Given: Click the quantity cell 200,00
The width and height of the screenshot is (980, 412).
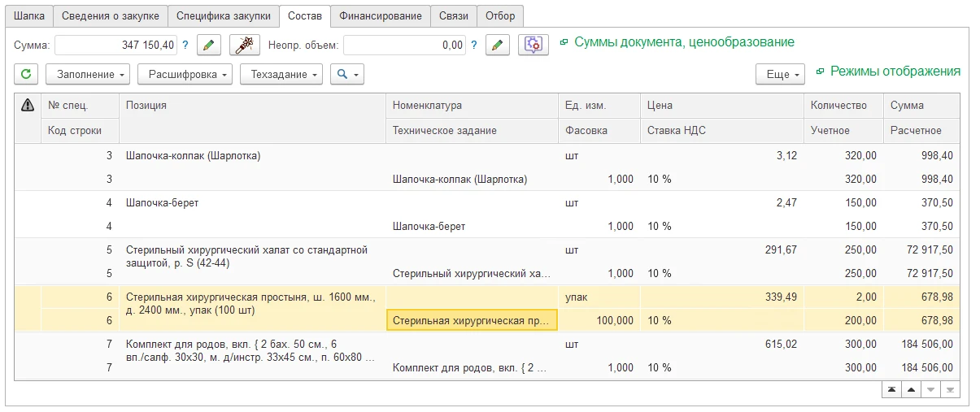Looking at the screenshot, I should point(843,320).
